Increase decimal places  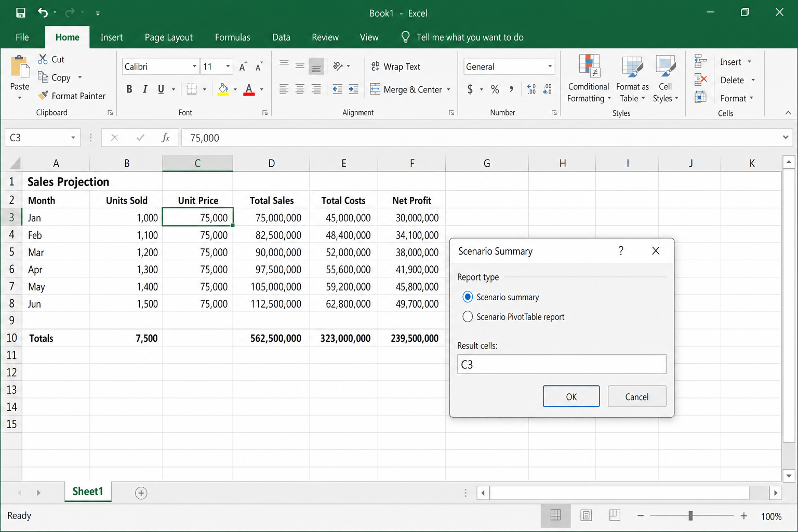click(531, 89)
